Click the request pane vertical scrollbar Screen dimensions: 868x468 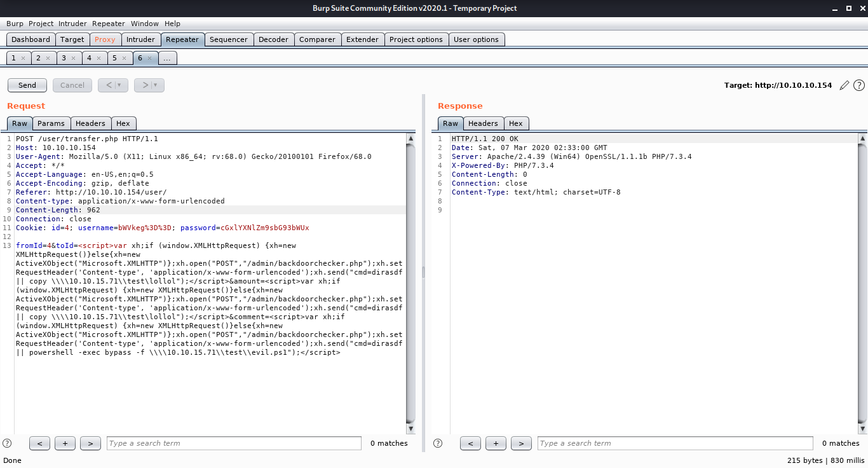click(410, 283)
